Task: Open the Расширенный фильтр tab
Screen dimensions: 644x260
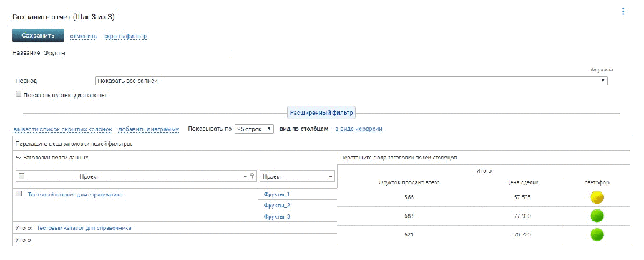Action: [x=321, y=112]
